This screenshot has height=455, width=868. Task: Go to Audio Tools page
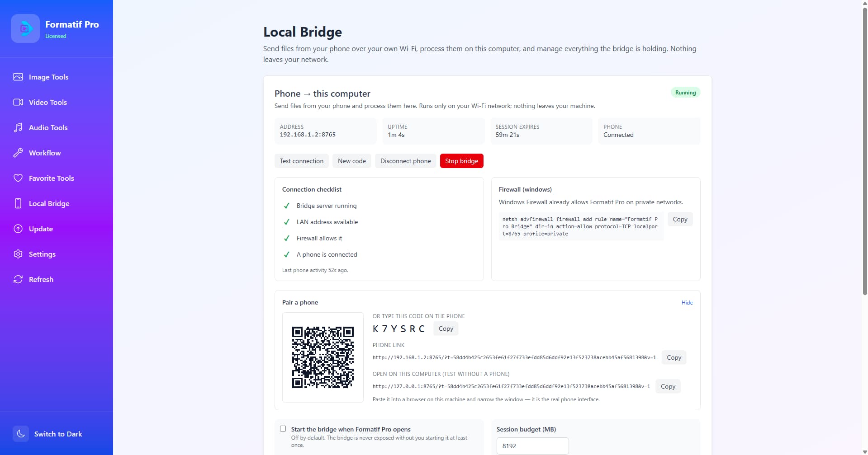[48, 127]
